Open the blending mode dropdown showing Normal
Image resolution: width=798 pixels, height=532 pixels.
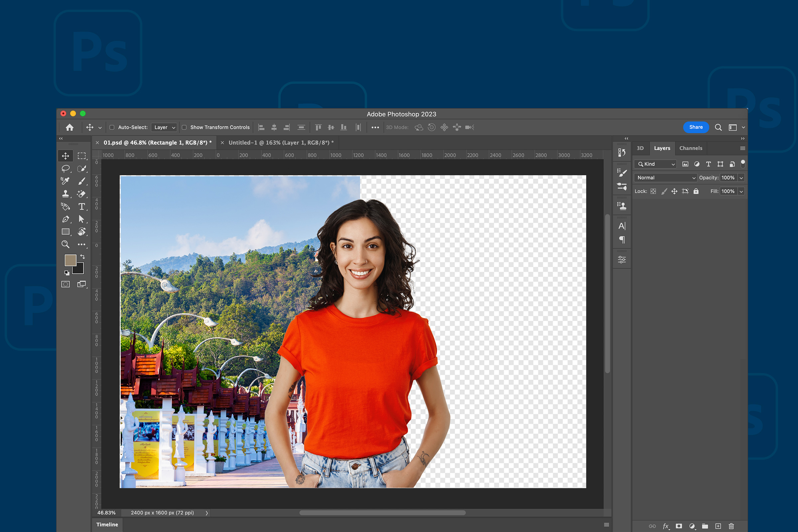click(x=664, y=178)
